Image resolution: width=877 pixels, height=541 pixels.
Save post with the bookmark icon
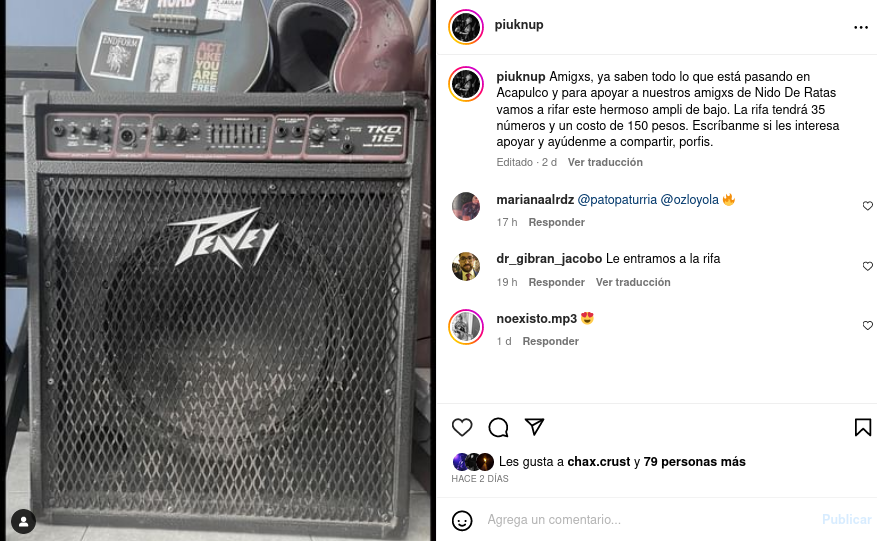pos(863,427)
